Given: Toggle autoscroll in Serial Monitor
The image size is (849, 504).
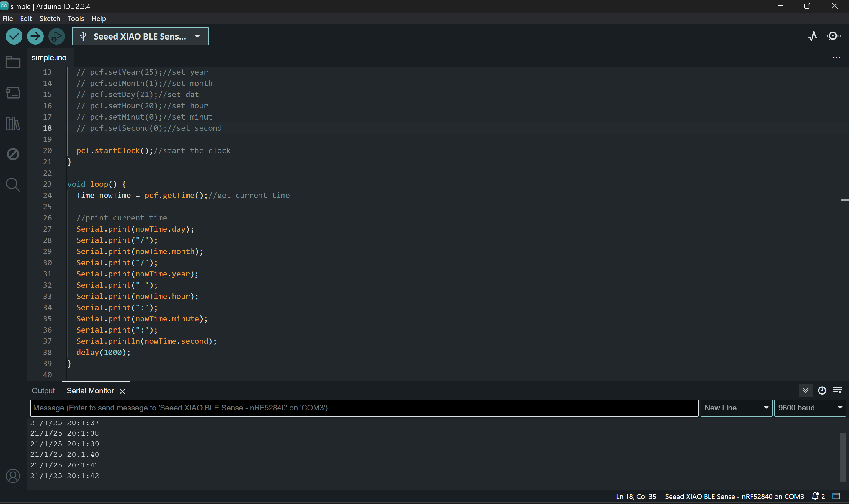Looking at the screenshot, I should click(806, 391).
